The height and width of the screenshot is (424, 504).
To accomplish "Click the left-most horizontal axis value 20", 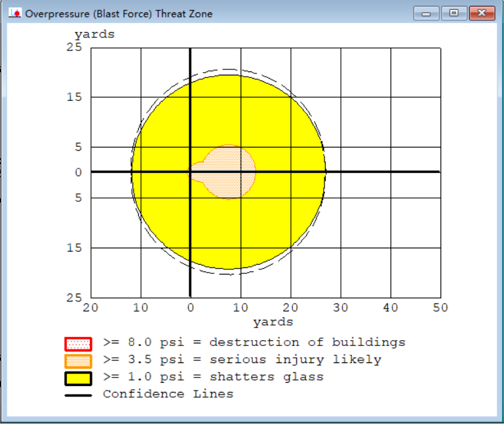I will [90, 307].
